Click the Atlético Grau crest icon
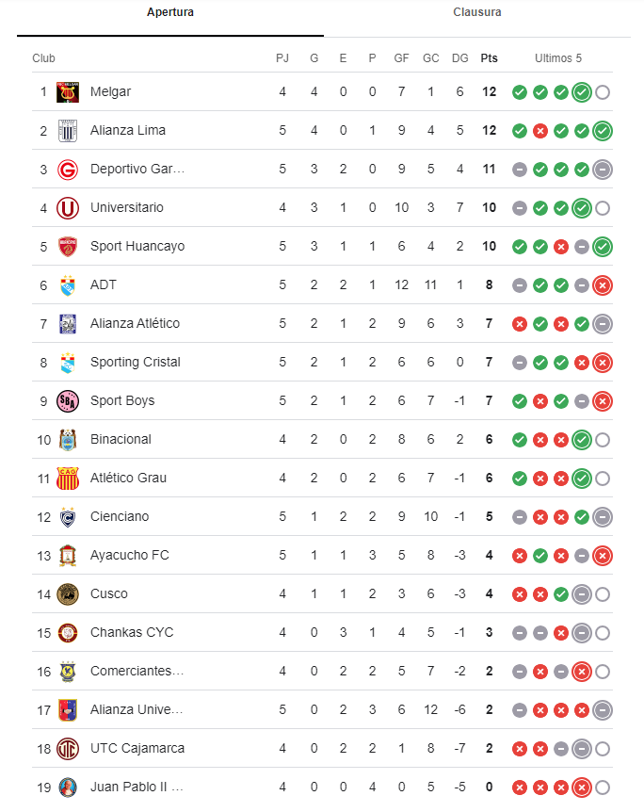644x812 pixels. point(68,479)
